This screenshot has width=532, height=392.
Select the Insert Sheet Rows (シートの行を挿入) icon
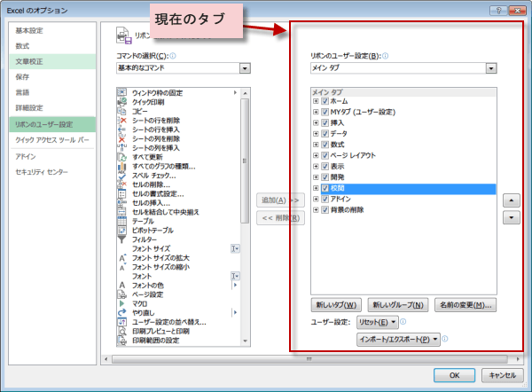point(121,129)
